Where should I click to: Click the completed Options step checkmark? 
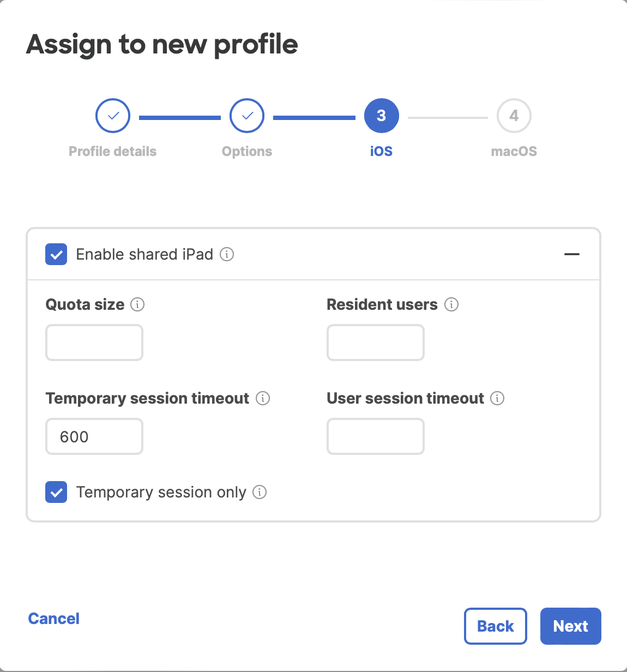coord(246,116)
